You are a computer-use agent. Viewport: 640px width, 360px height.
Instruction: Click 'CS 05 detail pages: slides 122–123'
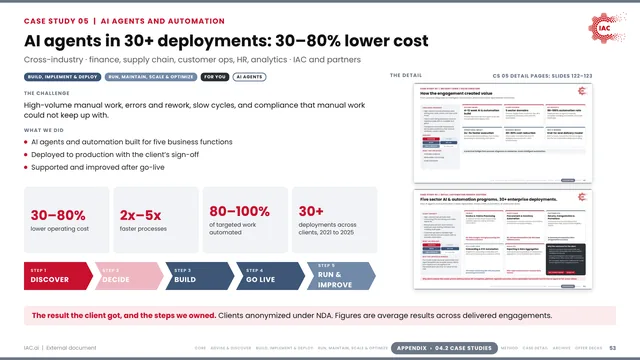point(542,76)
